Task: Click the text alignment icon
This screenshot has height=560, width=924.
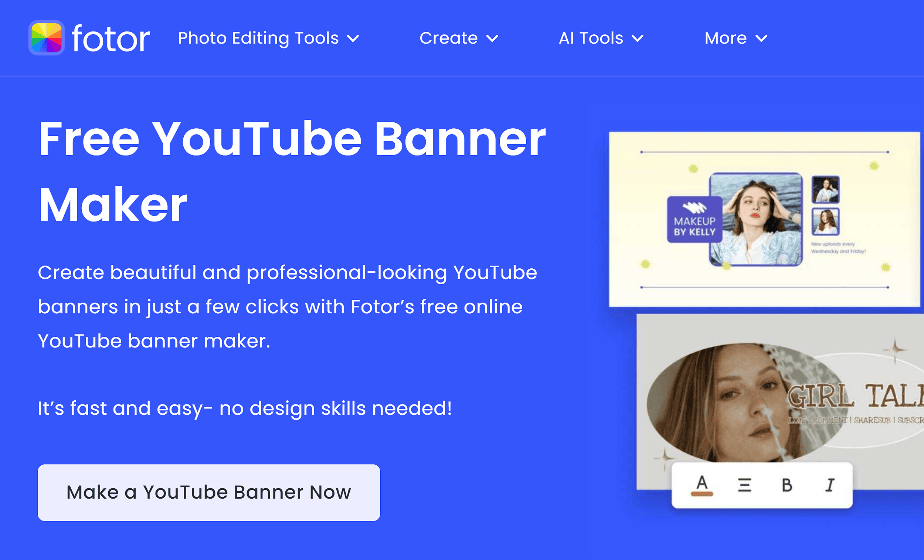Action: click(x=745, y=485)
